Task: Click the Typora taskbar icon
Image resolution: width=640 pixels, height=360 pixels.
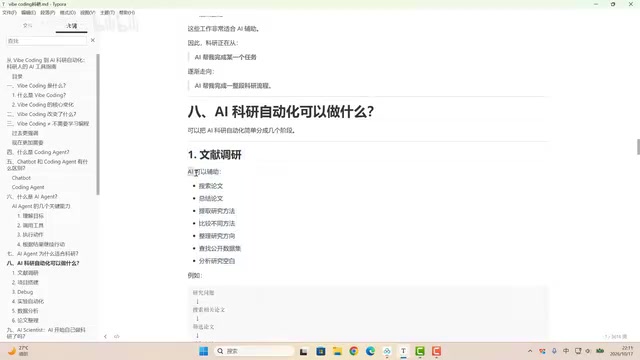Action: tap(403, 351)
